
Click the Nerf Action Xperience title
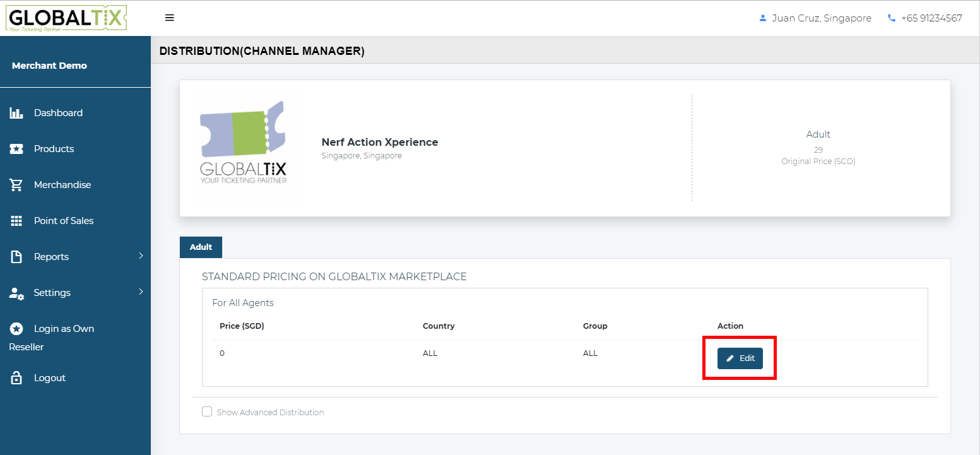[380, 142]
